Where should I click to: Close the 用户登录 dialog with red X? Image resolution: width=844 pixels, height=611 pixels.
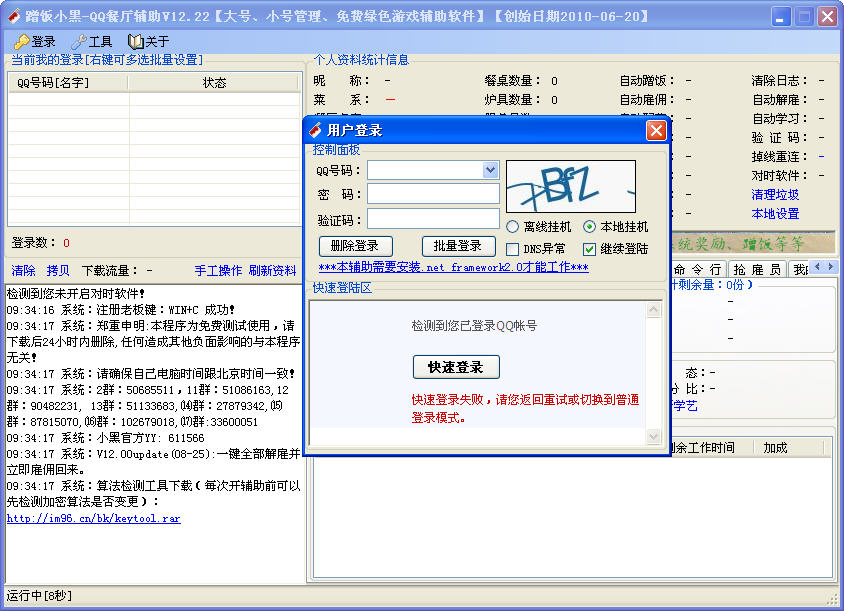pos(656,130)
